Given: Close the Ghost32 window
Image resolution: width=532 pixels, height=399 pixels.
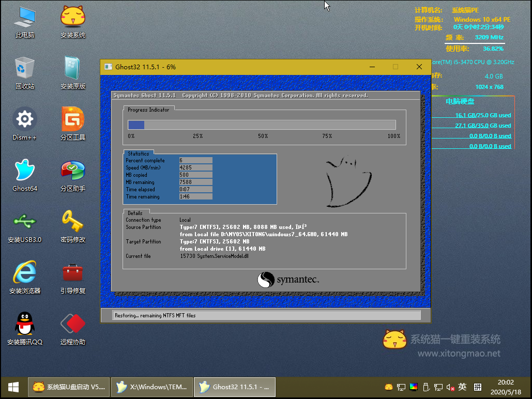Looking at the screenshot, I should click(419, 67).
